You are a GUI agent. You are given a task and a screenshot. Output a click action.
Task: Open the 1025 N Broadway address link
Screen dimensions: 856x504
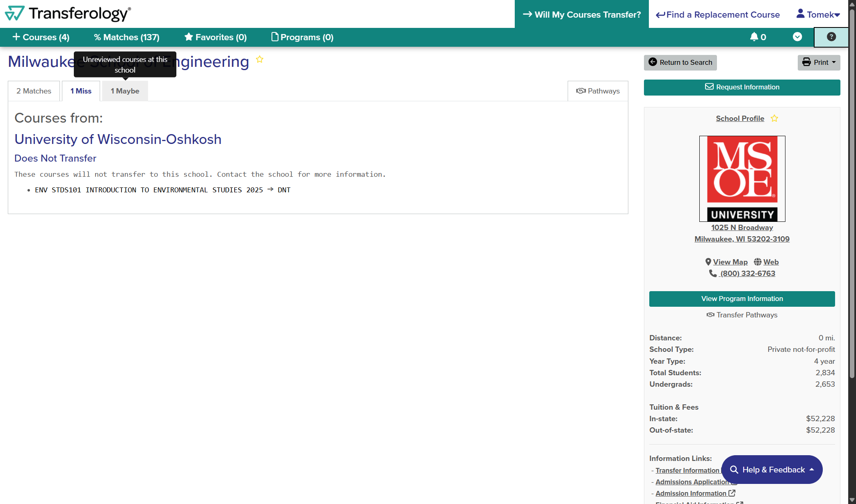pos(742,228)
